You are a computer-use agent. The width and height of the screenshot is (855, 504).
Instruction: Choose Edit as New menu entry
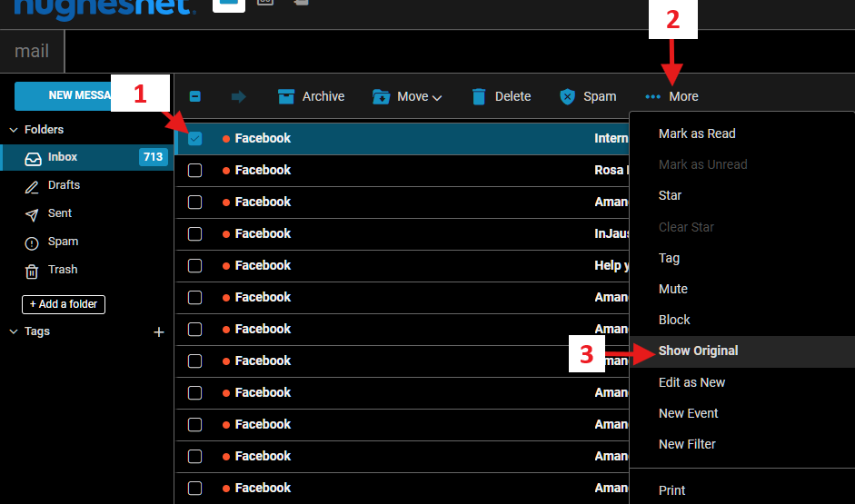(x=691, y=382)
